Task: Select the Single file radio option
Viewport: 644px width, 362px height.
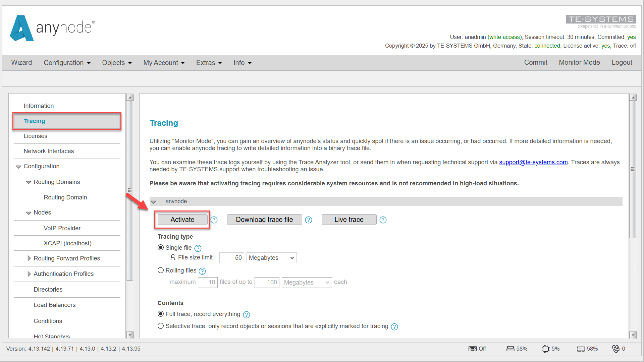Action: pos(161,248)
